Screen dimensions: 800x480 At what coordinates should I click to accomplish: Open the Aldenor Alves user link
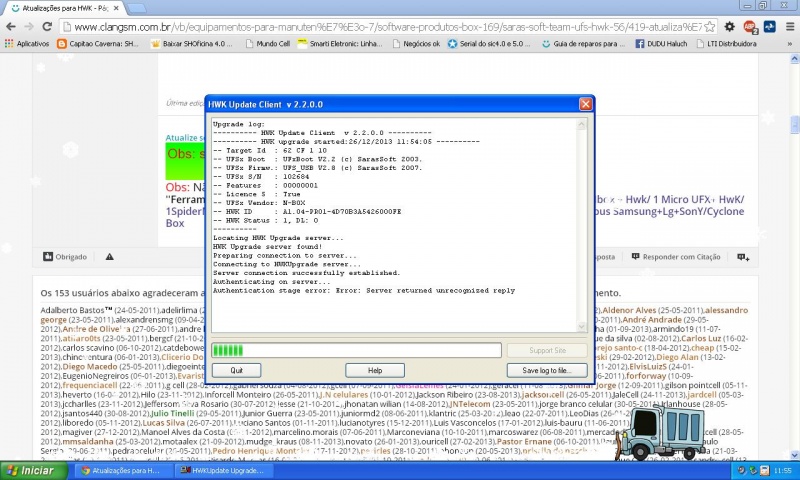[x=629, y=310]
